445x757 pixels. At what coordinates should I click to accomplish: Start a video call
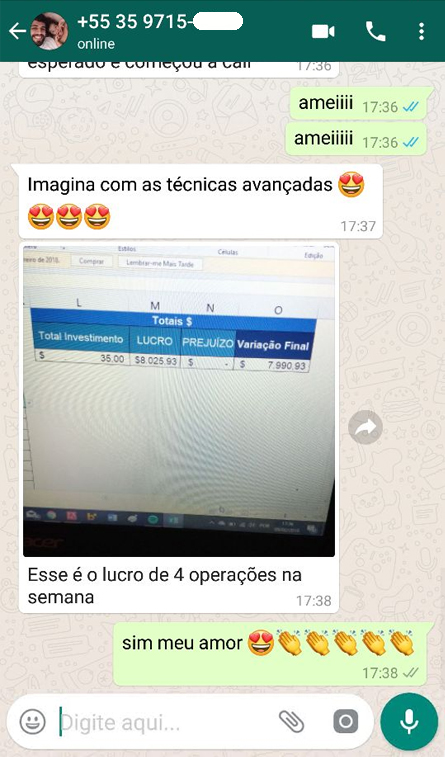[x=323, y=32]
